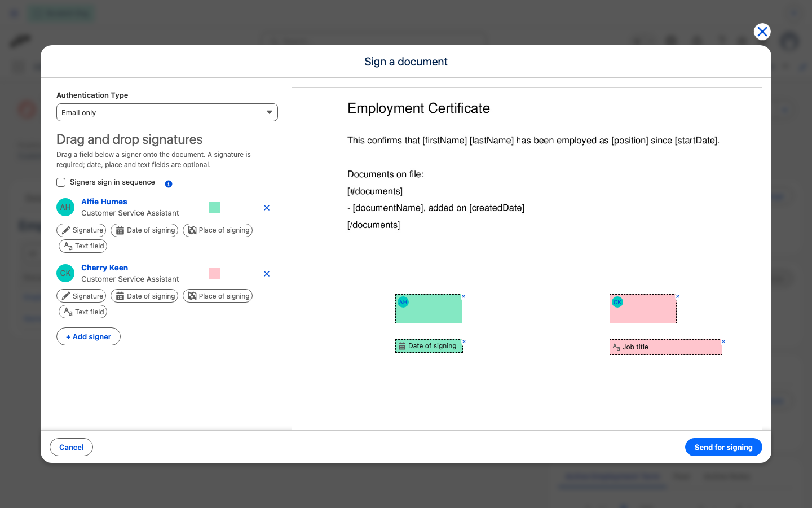Remove the Job title text field from document
The image size is (812, 508).
pos(723,341)
